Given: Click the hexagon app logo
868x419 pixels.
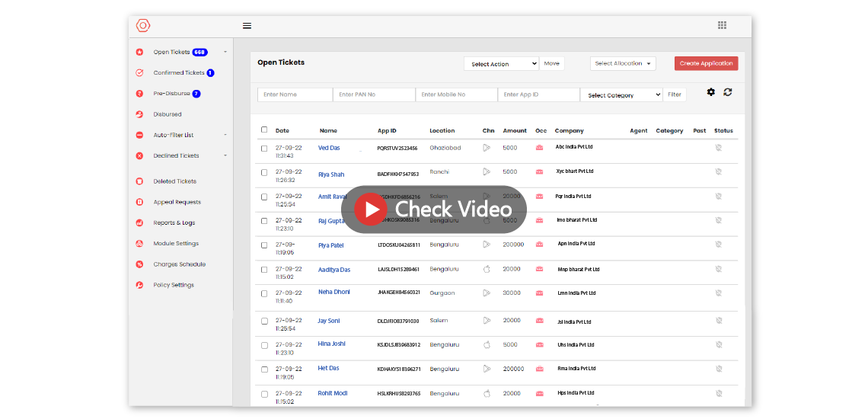Looking at the screenshot, I should pos(143,25).
